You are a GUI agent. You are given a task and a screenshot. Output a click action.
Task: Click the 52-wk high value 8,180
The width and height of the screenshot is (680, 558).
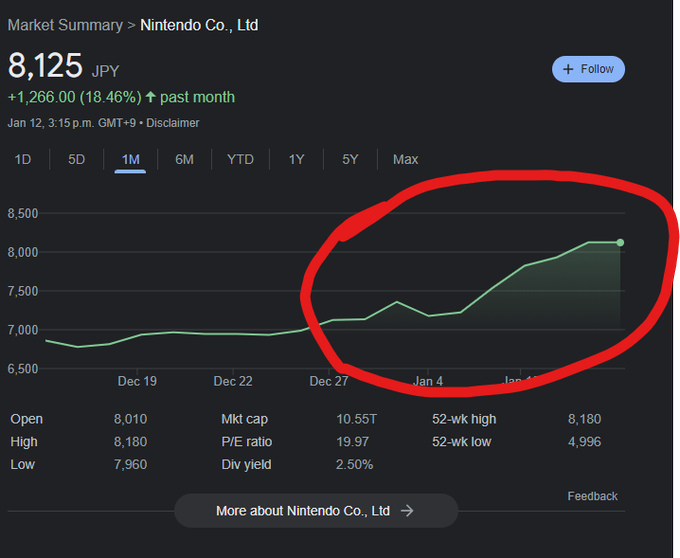point(585,419)
